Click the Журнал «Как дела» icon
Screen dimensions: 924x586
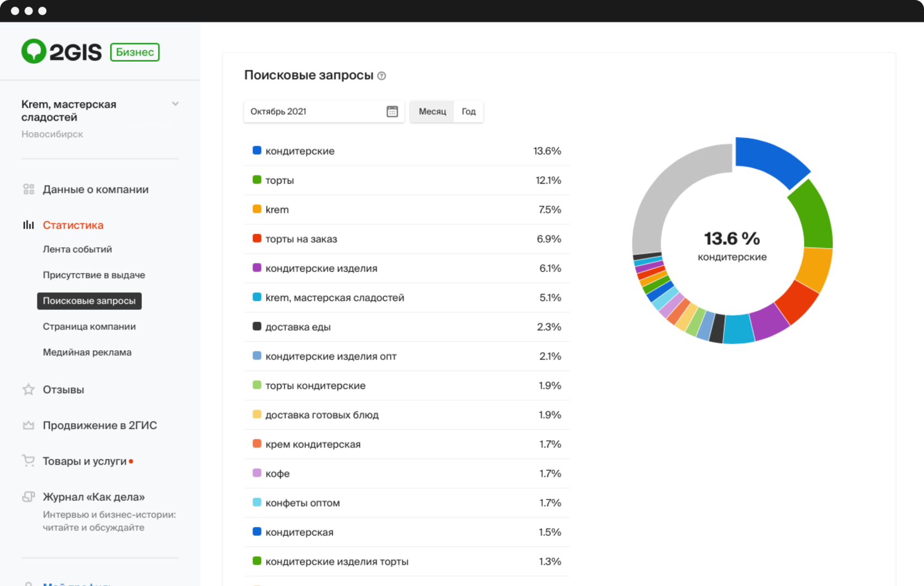pyautogui.click(x=29, y=497)
